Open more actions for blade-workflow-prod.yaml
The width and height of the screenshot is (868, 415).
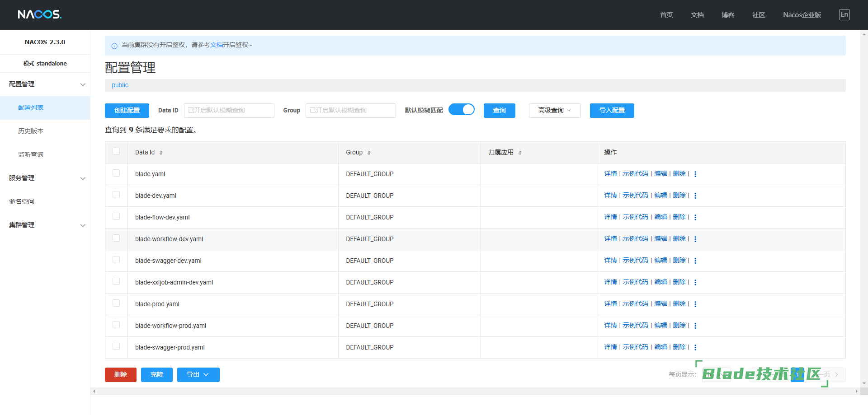click(695, 326)
